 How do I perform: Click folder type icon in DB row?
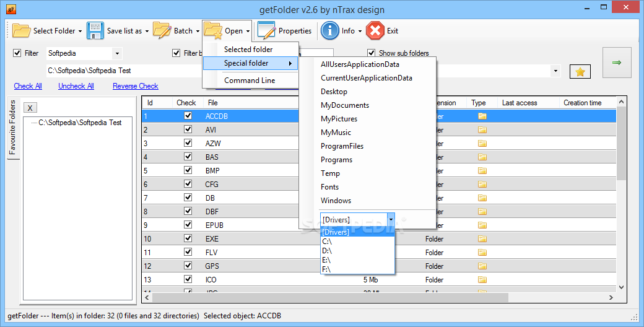point(482,198)
